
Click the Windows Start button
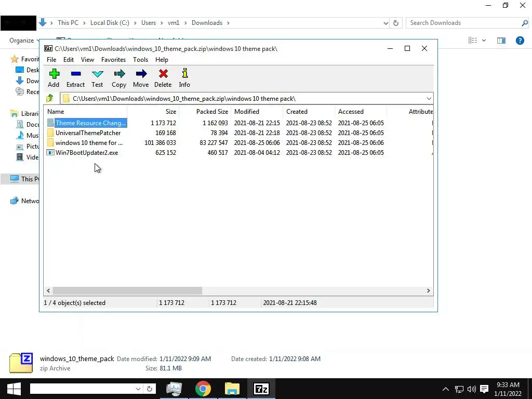pos(14,389)
